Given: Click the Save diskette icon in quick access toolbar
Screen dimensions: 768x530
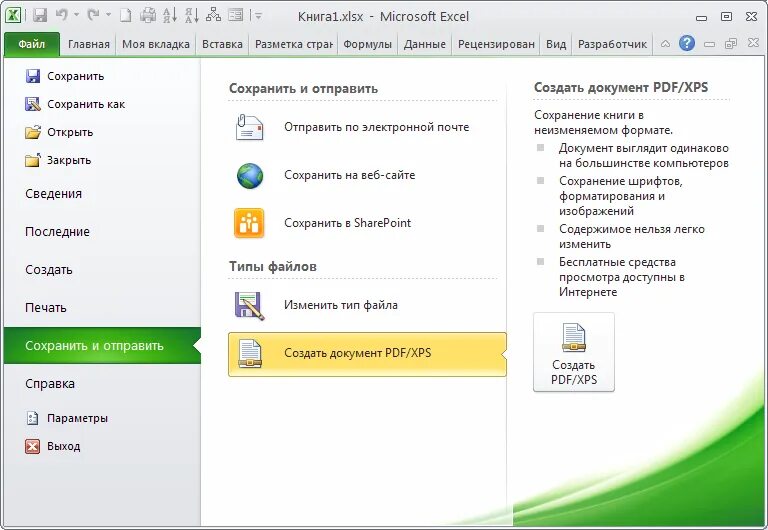Looking at the screenshot, I should click(x=40, y=16).
